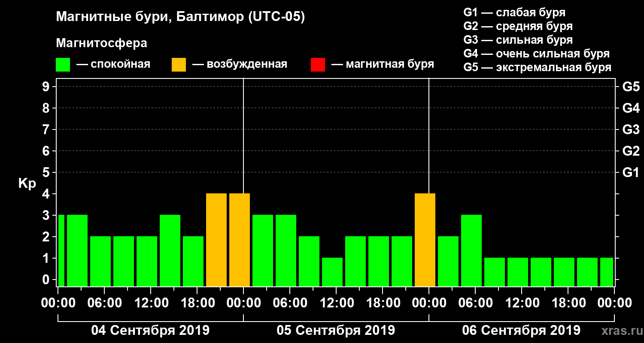Click the legend label магнитная буря

(x=389, y=65)
